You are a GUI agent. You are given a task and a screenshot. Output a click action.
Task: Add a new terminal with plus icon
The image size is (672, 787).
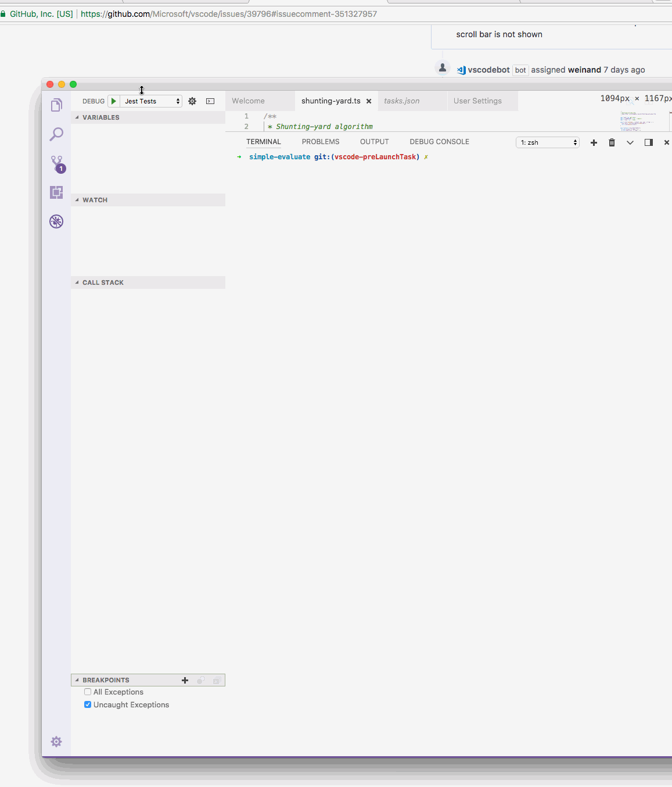click(594, 142)
